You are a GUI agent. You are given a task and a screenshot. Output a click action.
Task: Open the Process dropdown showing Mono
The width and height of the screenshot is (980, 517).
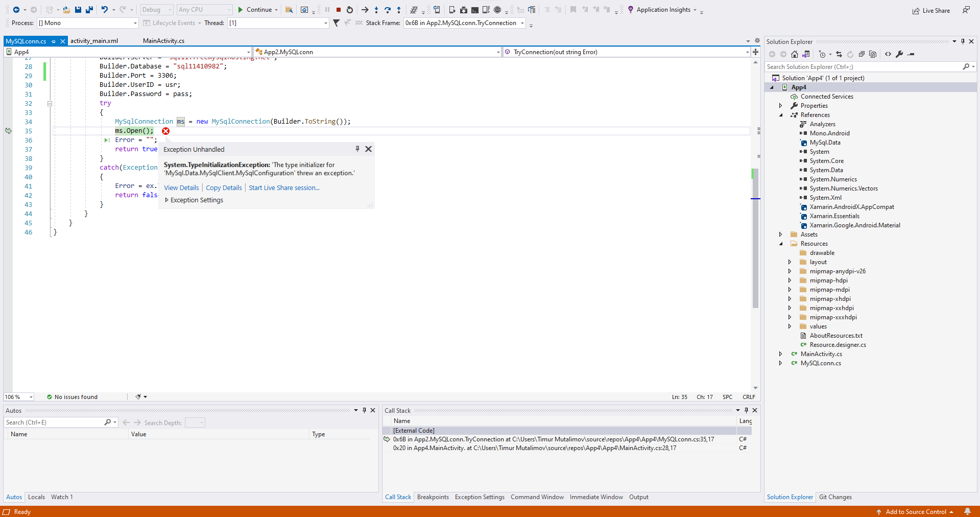point(88,23)
